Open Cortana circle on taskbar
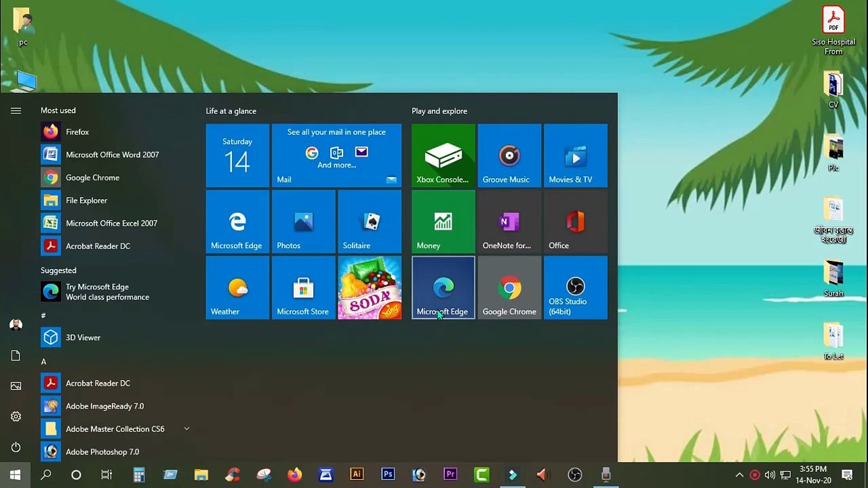This screenshot has height=488, width=868. [76, 475]
